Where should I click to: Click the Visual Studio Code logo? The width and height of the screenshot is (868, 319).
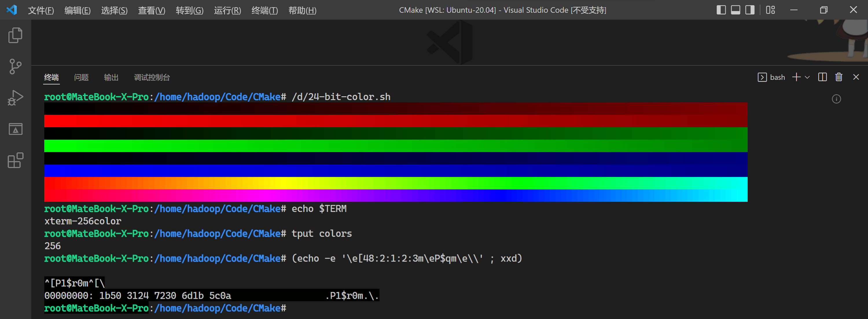12,10
